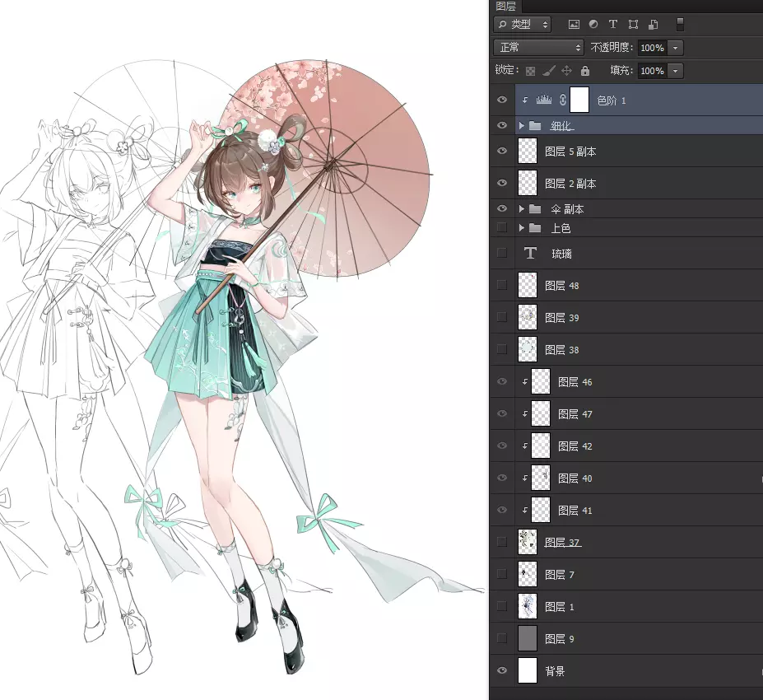The height and width of the screenshot is (700, 763).
Task: Filter layers by adjustment layer icon
Action: click(x=593, y=24)
